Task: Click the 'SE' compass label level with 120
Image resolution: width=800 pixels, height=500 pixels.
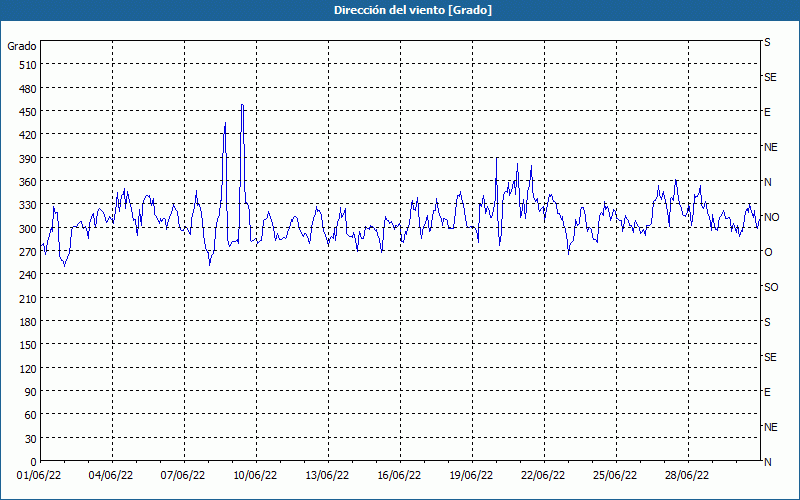Action: coord(770,357)
